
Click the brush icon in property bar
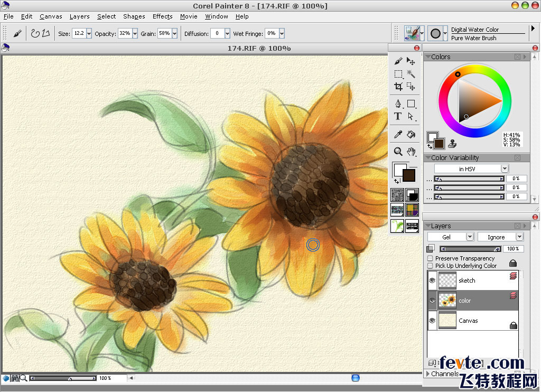[17, 33]
